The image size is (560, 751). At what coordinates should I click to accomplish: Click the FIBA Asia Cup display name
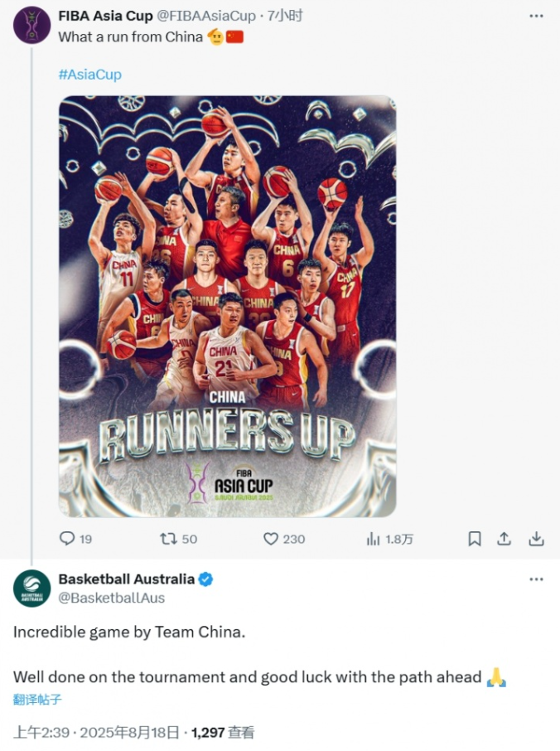click(x=105, y=16)
